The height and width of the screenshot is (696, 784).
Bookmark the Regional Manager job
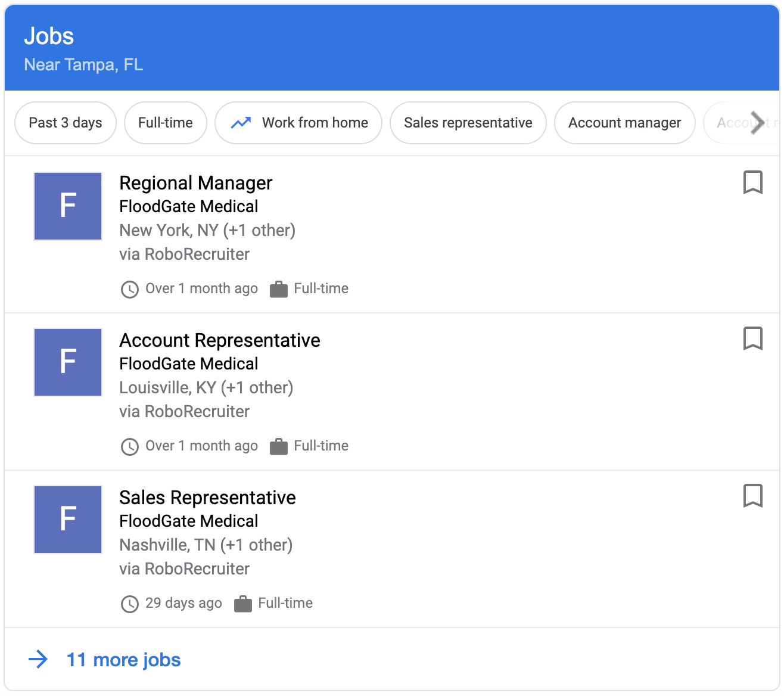pos(753,182)
